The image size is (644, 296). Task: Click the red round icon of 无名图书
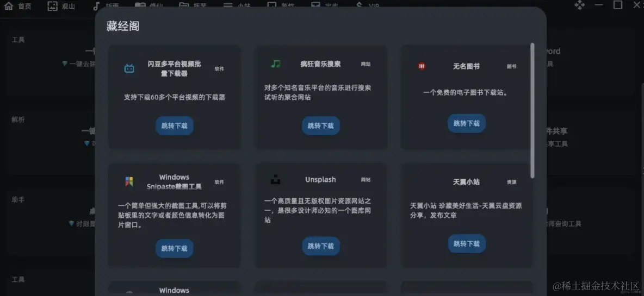[422, 66]
